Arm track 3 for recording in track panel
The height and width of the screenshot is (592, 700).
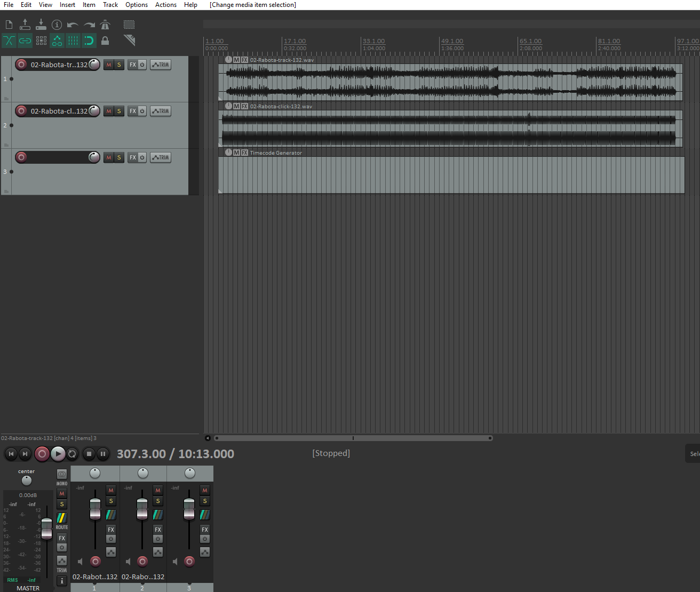point(21,157)
